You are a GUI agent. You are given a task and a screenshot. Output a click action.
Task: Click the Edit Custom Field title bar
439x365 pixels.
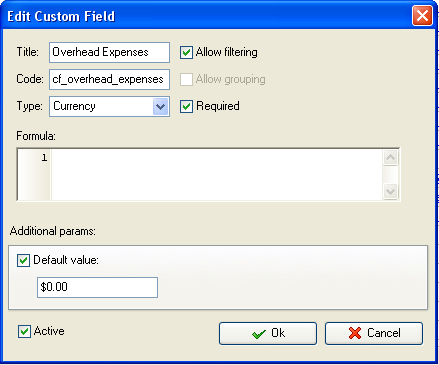pos(207,16)
